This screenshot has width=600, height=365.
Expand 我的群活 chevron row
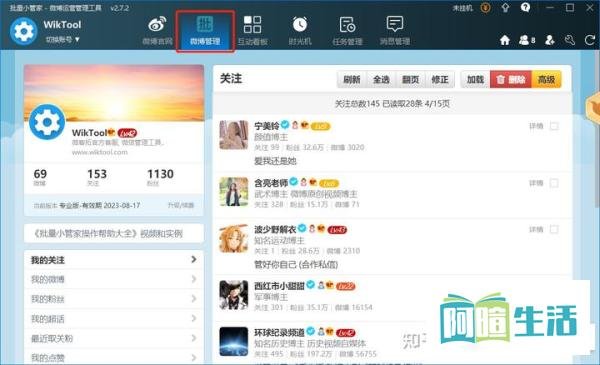point(114,319)
